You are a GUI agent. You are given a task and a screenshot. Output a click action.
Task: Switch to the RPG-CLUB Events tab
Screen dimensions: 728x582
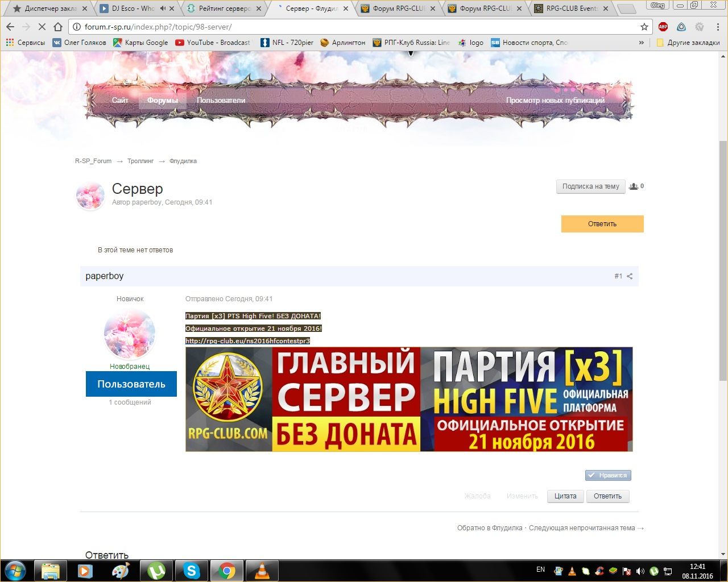tap(571, 9)
